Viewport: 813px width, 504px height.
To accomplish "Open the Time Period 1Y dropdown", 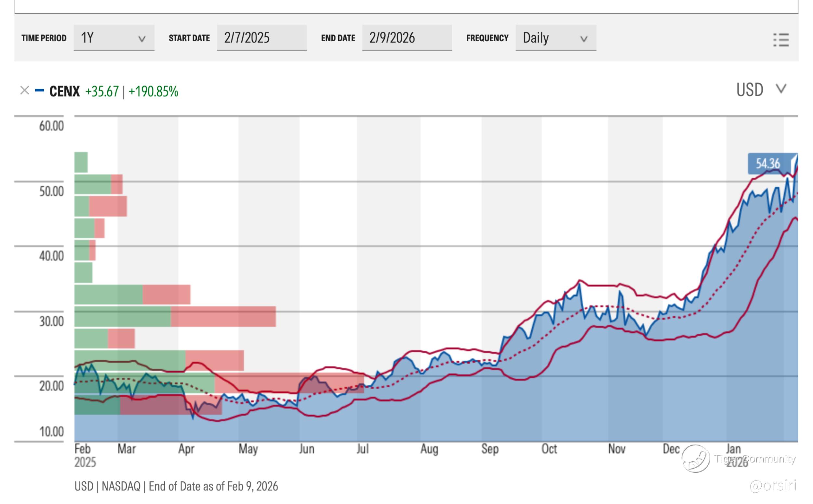I will pyautogui.click(x=114, y=38).
